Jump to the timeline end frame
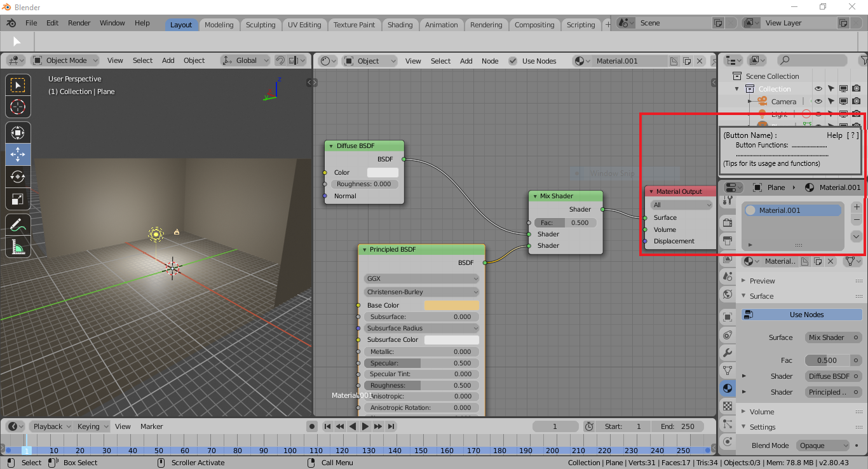The height and width of the screenshot is (469, 868). coord(391,426)
